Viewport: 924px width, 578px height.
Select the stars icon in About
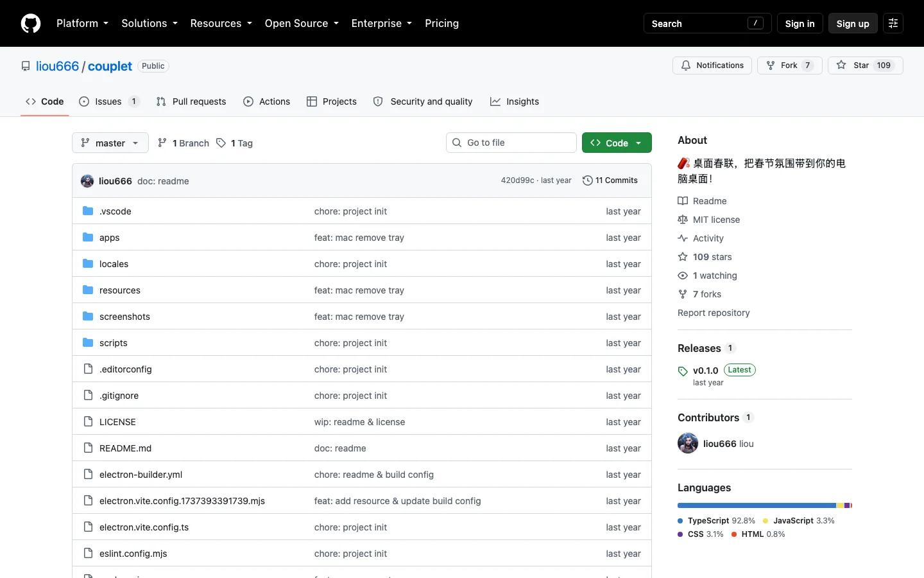click(683, 257)
